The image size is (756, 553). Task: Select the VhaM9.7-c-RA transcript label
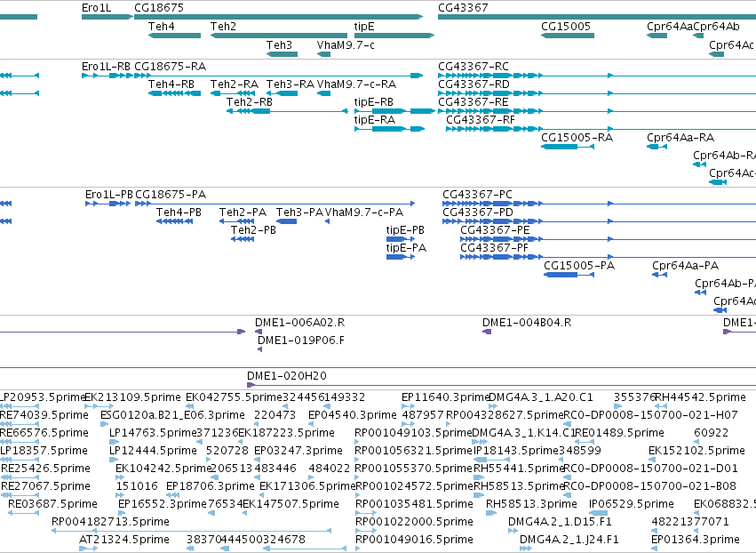point(356,84)
